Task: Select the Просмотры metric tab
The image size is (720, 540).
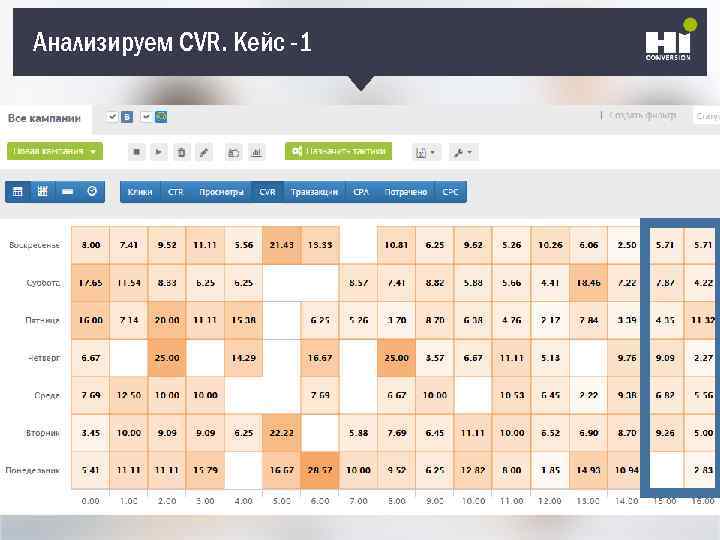Action: [221, 192]
